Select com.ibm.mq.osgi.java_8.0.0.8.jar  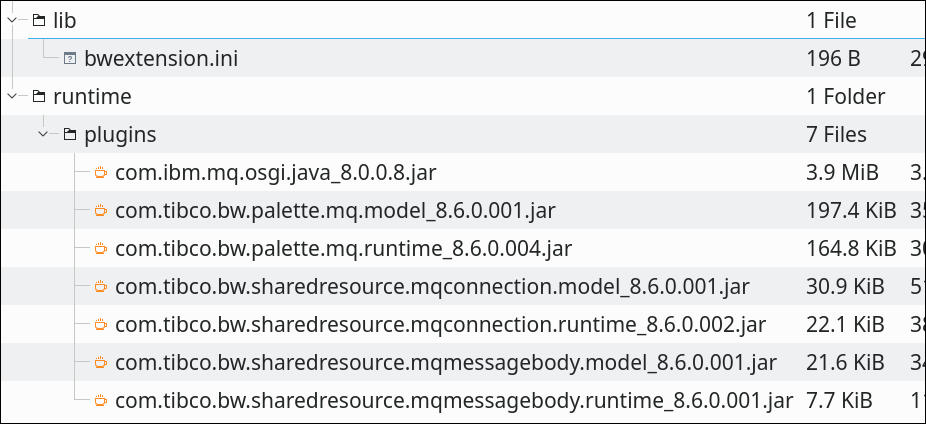[x=276, y=172]
